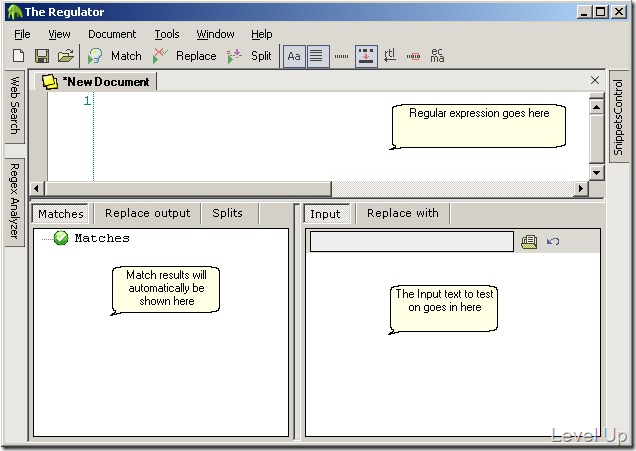Click in the input text test area

click(x=452, y=344)
